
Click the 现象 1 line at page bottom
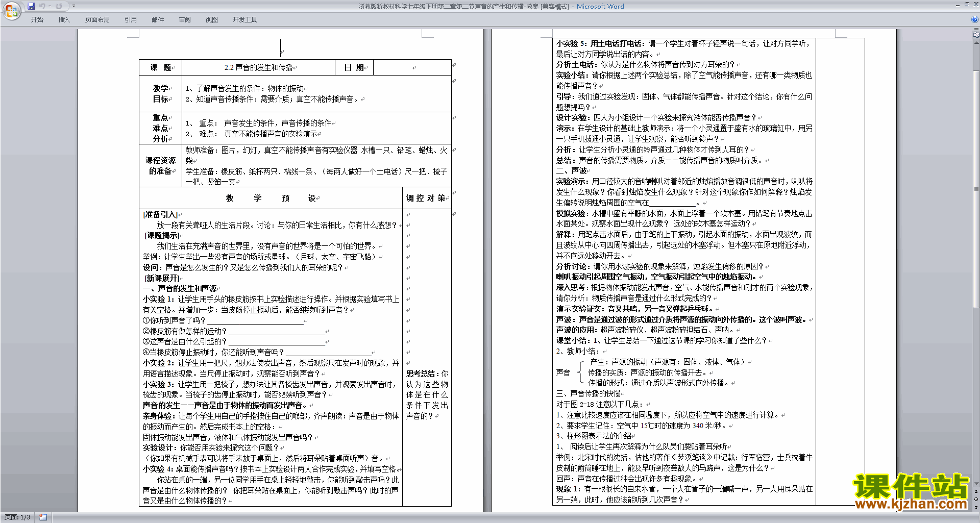pos(684,494)
